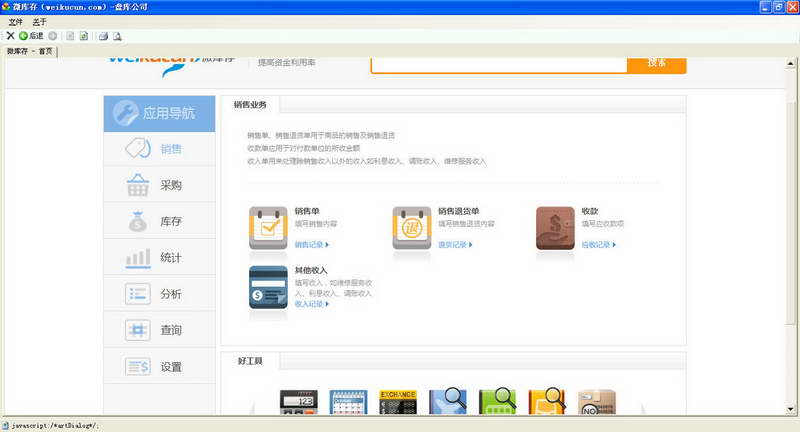Screen dimensions: 800x432
Task: Click the X stop button in toolbar
Action: [x=10, y=36]
